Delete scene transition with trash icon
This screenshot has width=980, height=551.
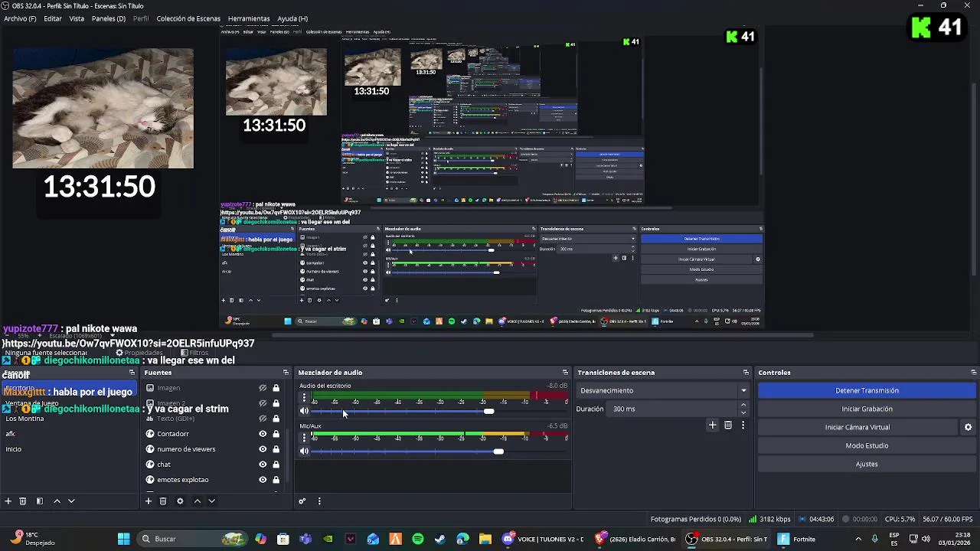click(x=728, y=425)
